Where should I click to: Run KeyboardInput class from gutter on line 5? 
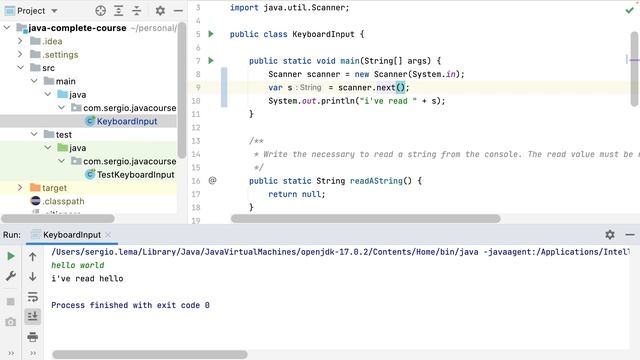pyautogui.click(x=211, y=34)
